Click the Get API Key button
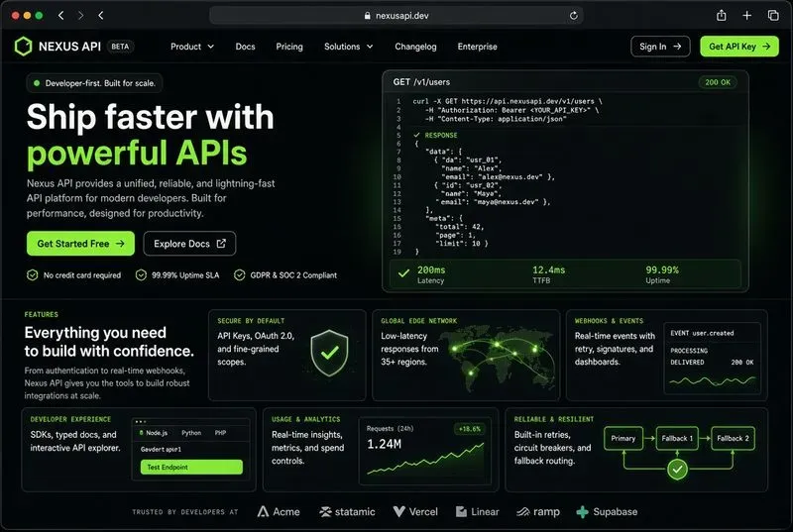This screenshot has height=532, width=793. (739, 47)
